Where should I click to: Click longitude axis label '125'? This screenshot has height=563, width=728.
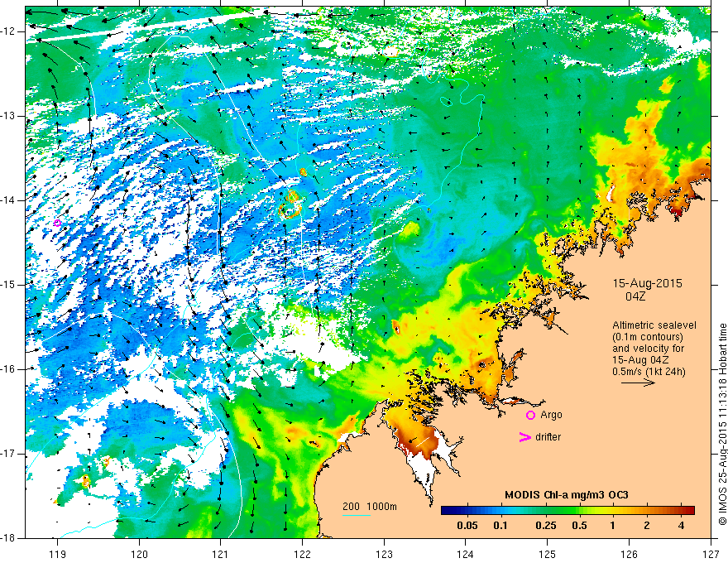pos(548,554)
